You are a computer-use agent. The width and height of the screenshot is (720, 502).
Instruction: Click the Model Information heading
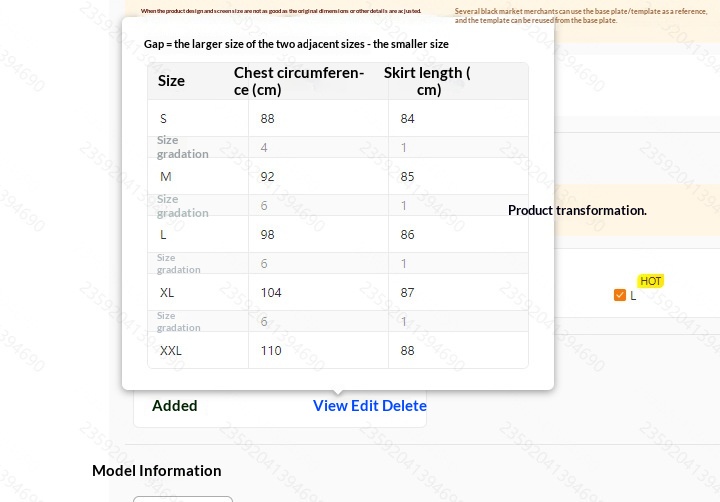(157, 471)
